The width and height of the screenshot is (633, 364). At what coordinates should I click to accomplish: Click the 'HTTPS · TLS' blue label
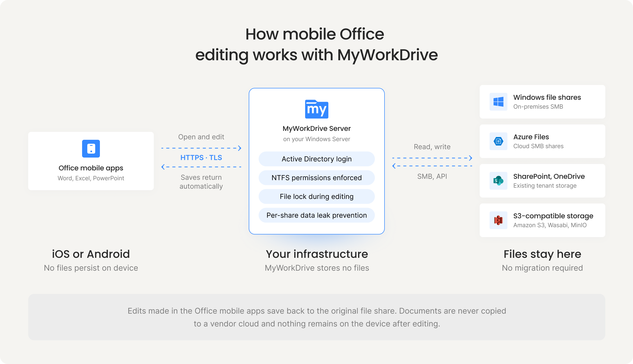pyautogui.click(x=201, y=158)
